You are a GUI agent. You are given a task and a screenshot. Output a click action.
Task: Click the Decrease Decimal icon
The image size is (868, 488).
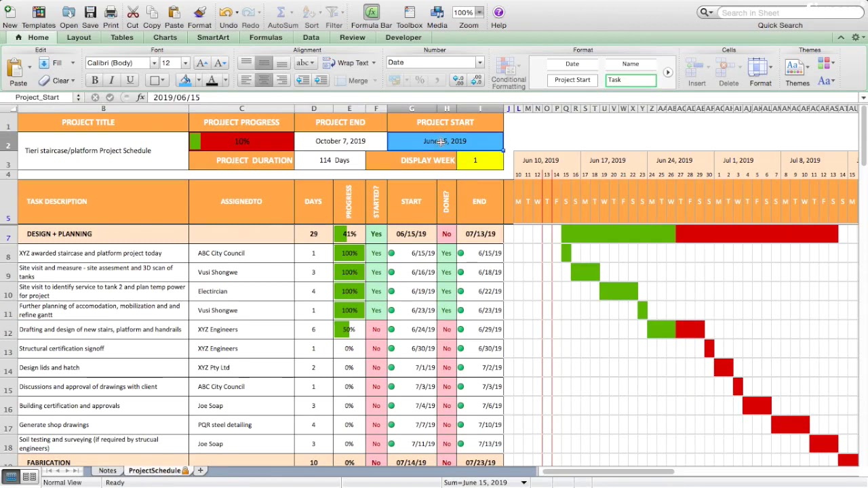coord(475,80)
